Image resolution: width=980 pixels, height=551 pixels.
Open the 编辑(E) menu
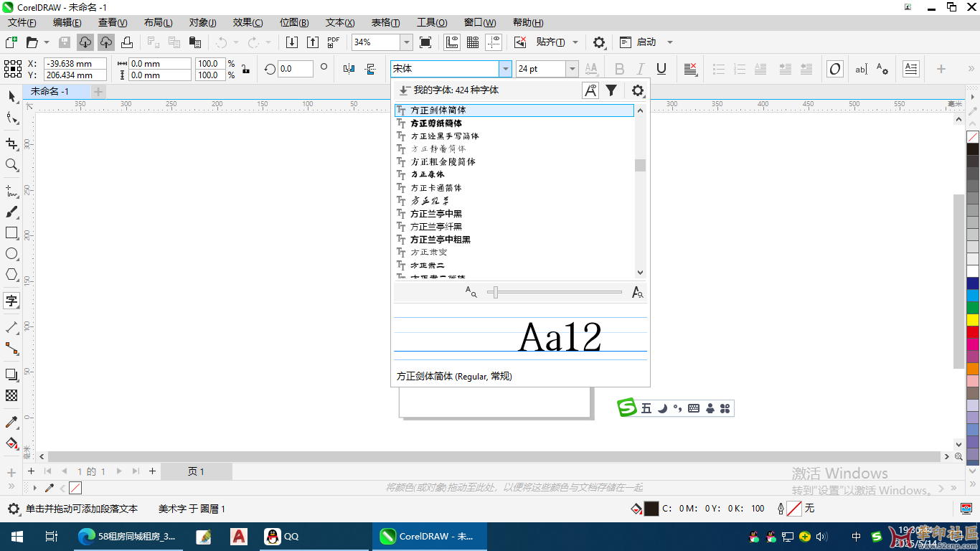67,22
